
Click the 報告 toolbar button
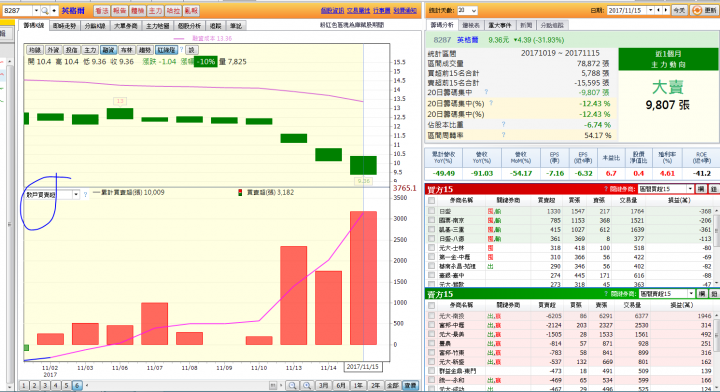[x=119, y=11]
